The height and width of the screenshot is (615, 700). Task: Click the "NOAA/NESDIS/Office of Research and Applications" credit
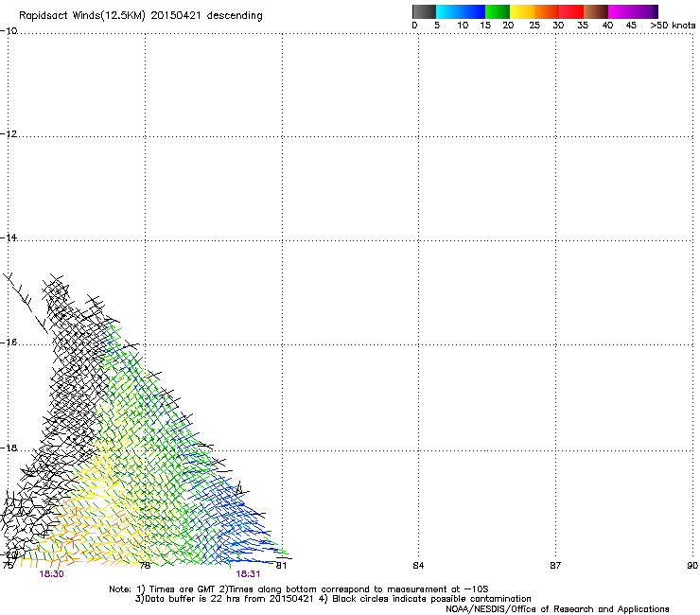tap(557, 609)
